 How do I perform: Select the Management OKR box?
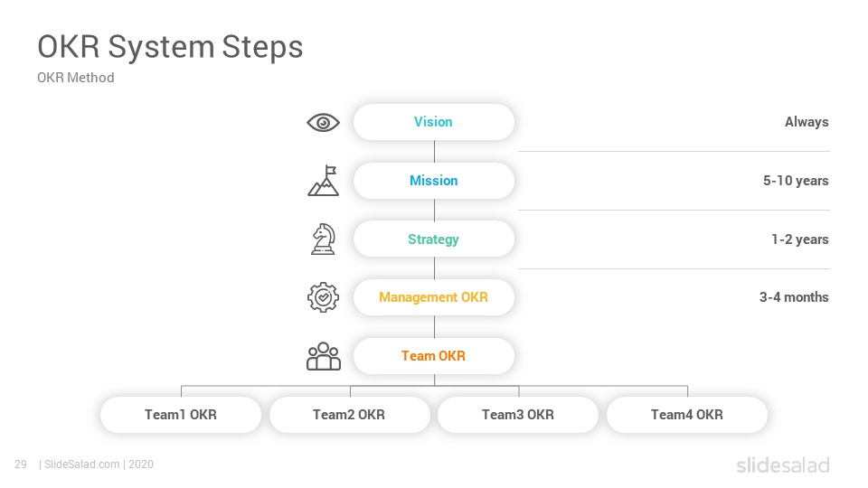434,297
